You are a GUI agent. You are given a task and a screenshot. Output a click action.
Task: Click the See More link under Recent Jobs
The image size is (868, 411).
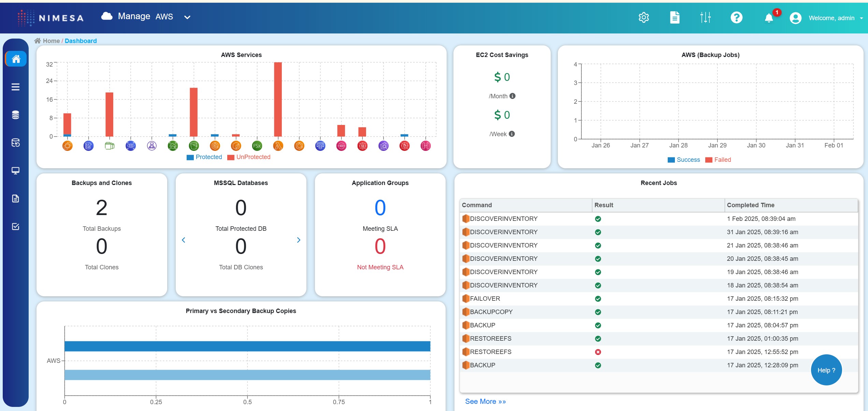click(x=485, y=401)
